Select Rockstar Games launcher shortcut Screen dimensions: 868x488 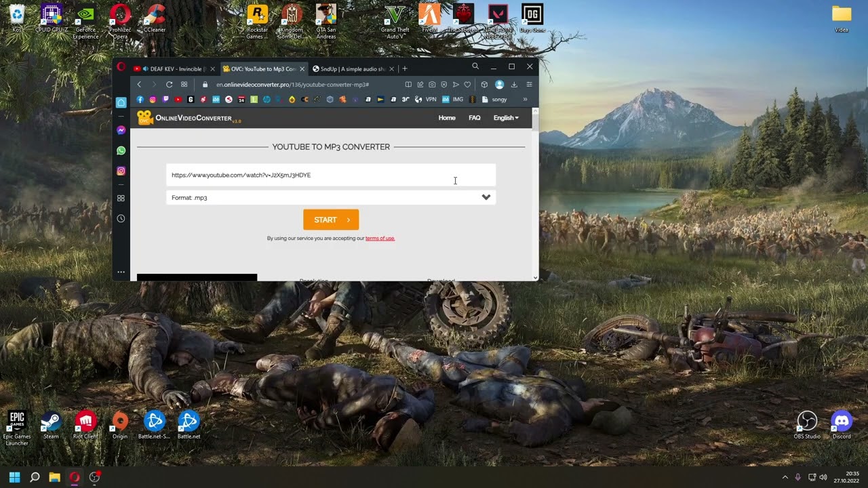click(x=257, y=22)
